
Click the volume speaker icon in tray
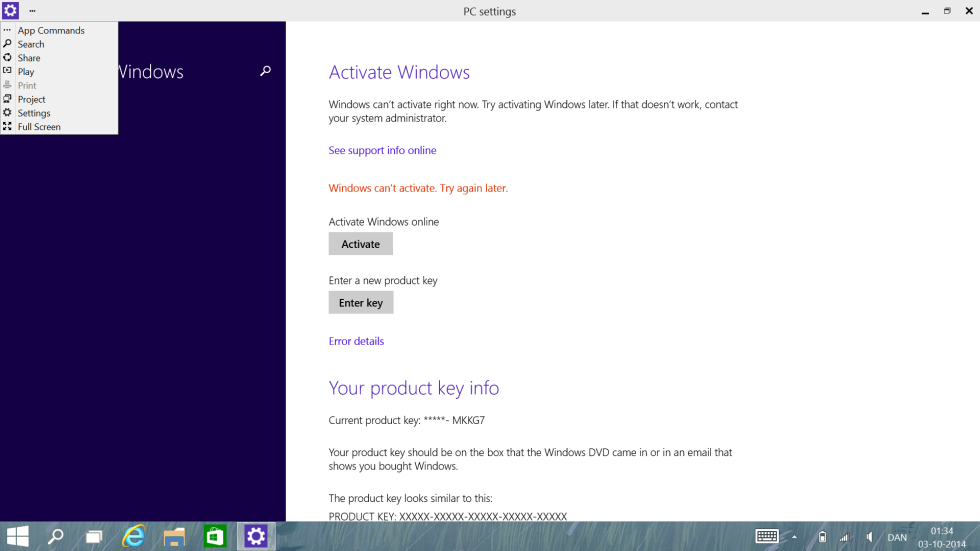point(869,537)
